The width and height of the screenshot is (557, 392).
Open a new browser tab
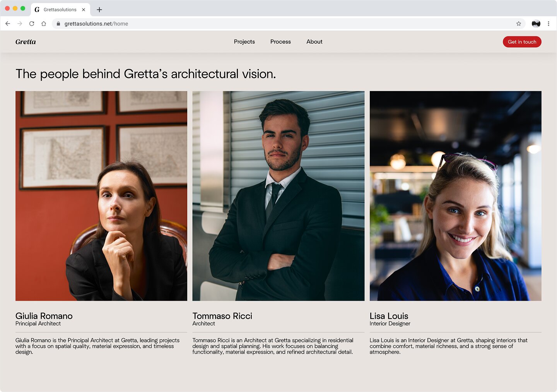[x=99, y=10]
